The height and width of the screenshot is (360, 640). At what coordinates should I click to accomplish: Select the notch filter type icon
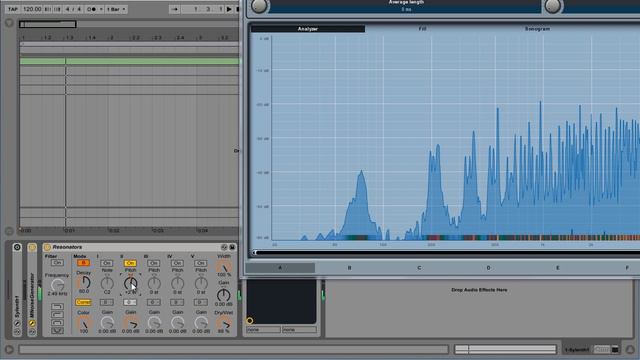coord(57,331)
